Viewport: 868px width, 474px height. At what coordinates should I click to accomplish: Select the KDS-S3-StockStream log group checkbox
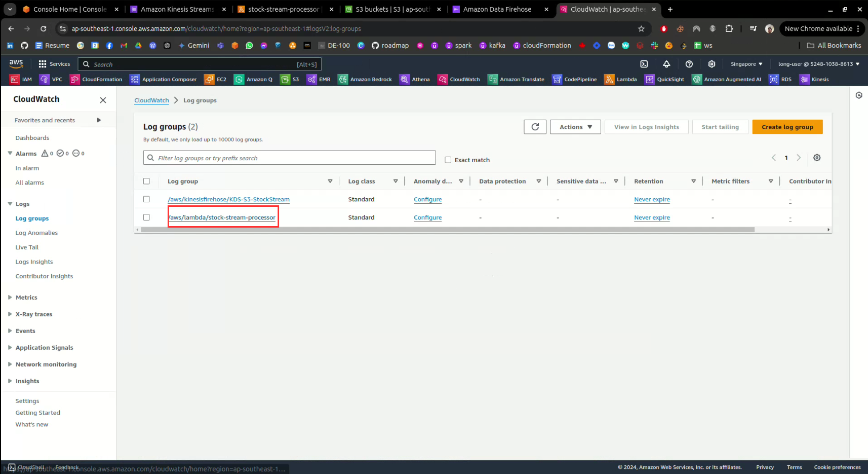pyautogui.click(x=146, y=199)
